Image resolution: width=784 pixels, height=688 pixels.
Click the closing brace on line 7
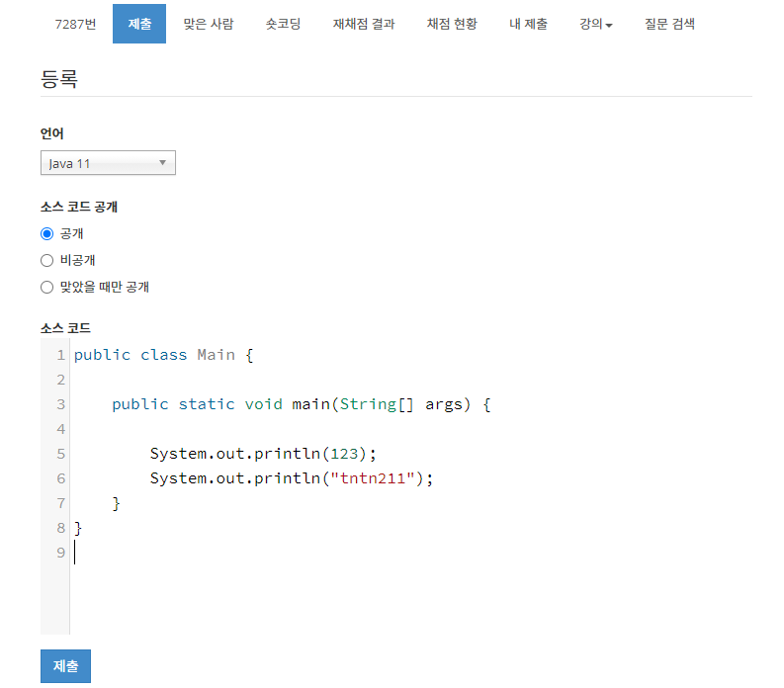[116, 503]
